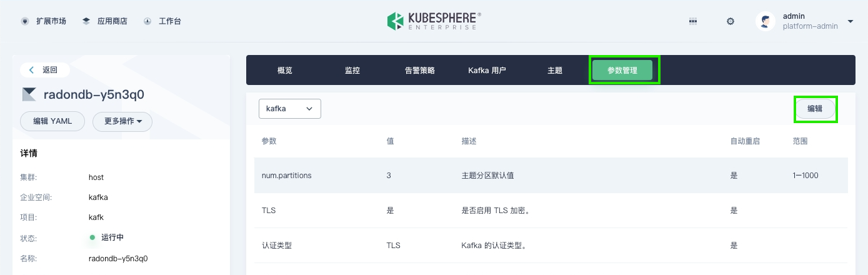Expand the More Actions (更多操作) dropdown

tap(122, 121)
